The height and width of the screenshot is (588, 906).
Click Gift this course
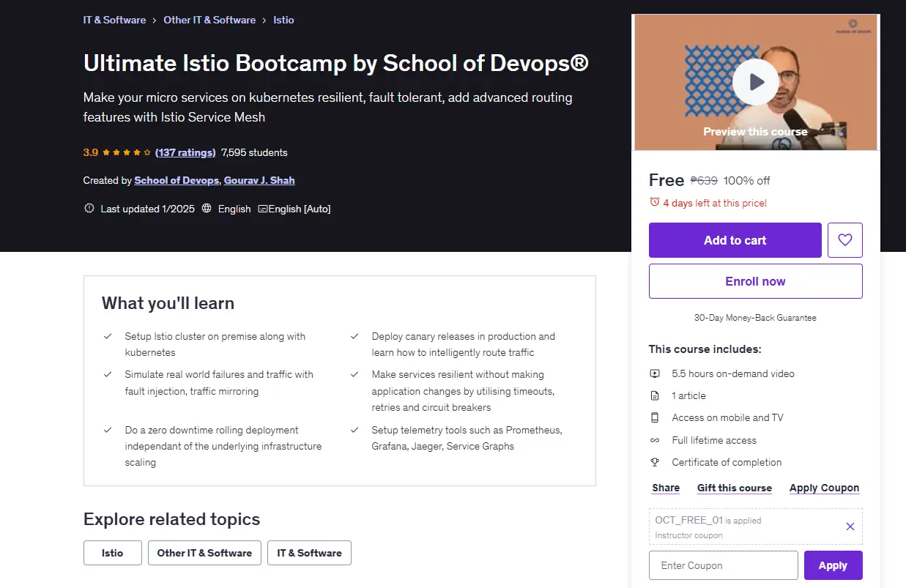coord(735,488)
